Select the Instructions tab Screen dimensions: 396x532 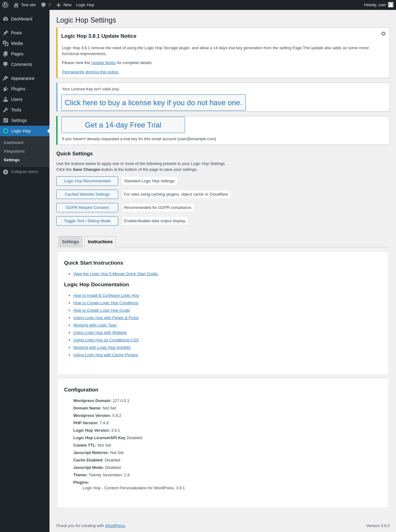pos(100,242)
